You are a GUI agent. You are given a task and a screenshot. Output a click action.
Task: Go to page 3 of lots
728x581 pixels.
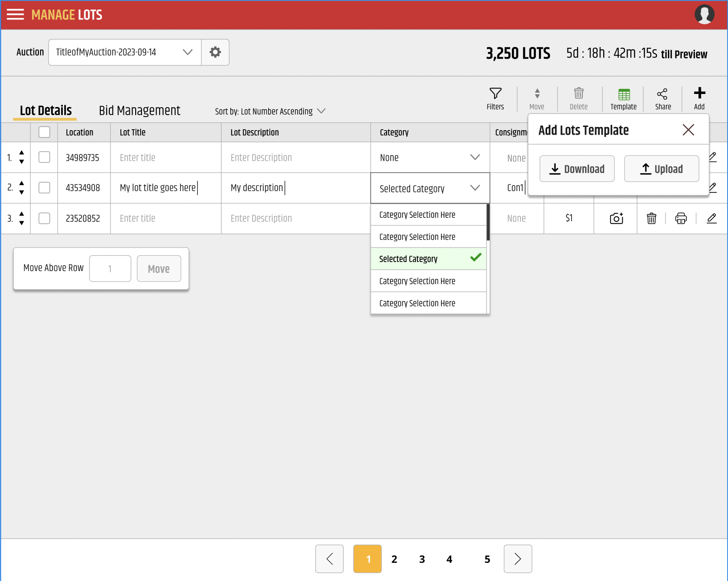(x=422, y=559)
